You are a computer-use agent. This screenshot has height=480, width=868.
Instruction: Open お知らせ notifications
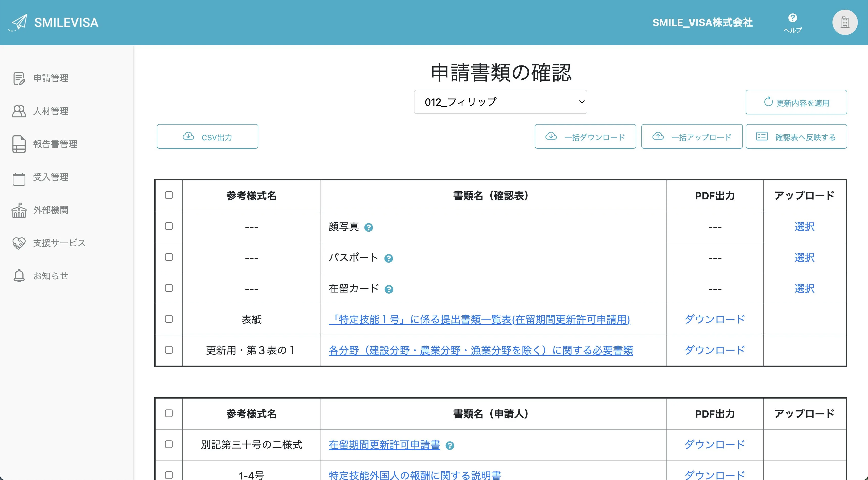coord(51,276)
